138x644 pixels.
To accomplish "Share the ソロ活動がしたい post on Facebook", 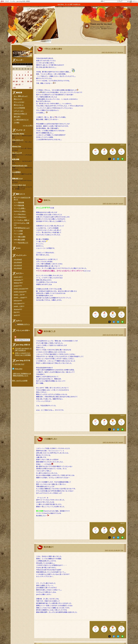I will [114, 538].
